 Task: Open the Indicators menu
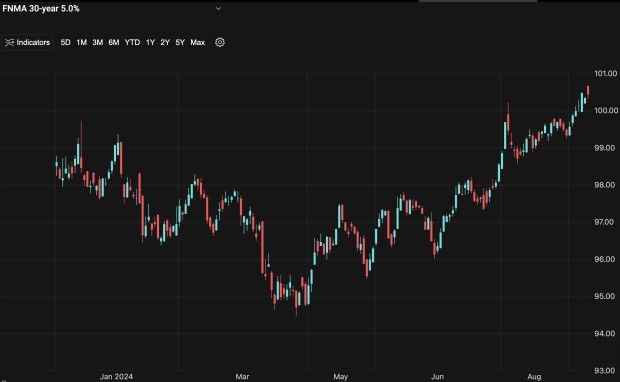(x=27, y=42)
